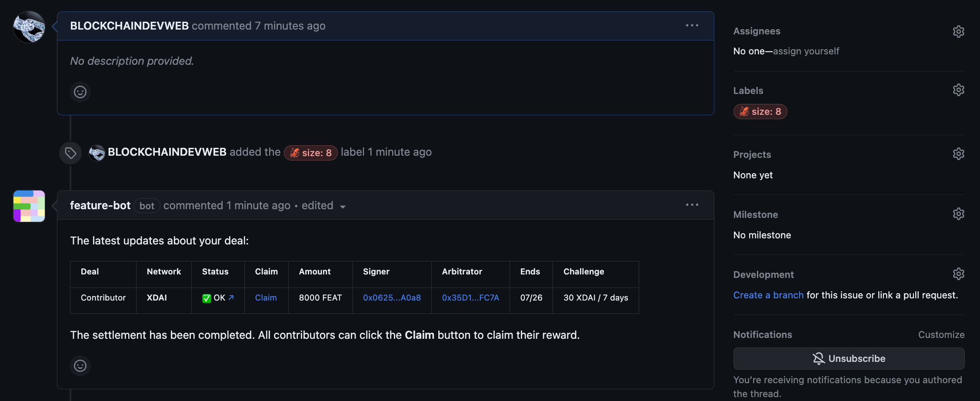Screen dimensions: 980x401
Task: Open Milestone settings gear
Action: tap(958, 214)
